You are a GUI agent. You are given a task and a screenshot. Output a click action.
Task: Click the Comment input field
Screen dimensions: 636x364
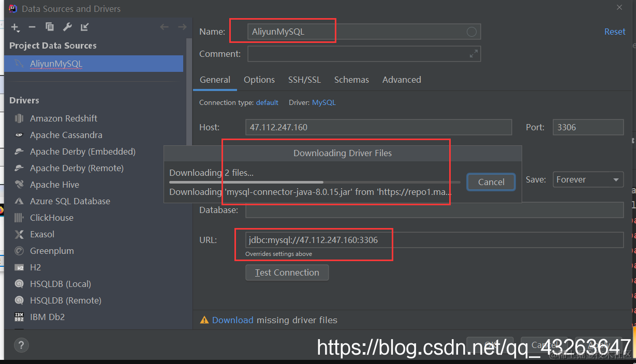coord(364,54)
